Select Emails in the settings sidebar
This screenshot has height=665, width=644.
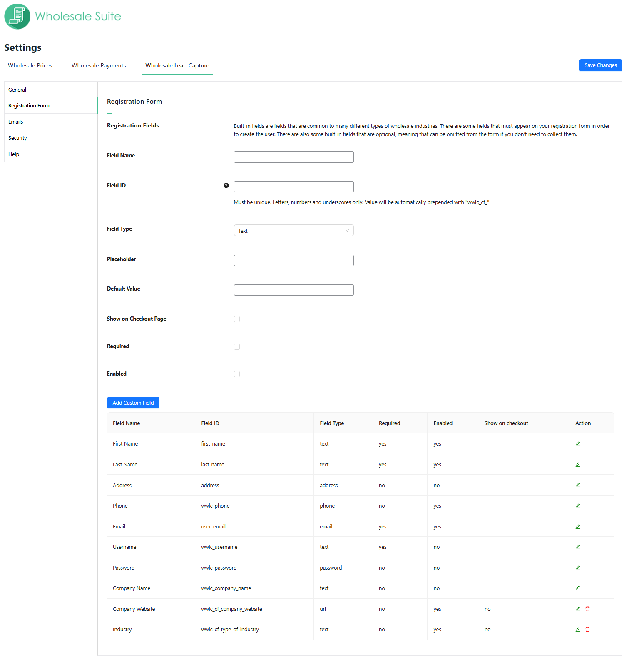(16, 122)
